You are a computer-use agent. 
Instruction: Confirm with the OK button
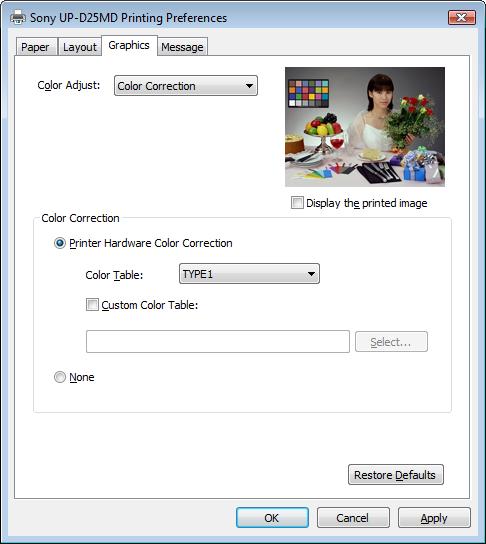[x=272, y=518]
